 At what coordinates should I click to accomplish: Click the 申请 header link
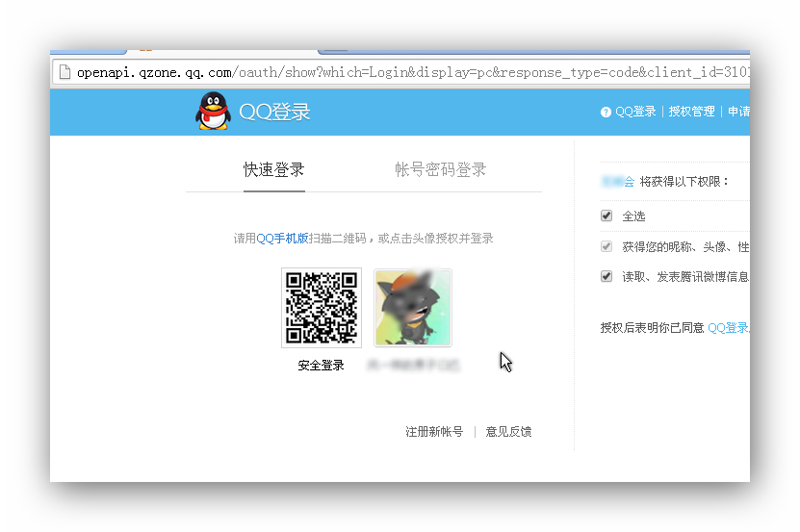(738, 112)
